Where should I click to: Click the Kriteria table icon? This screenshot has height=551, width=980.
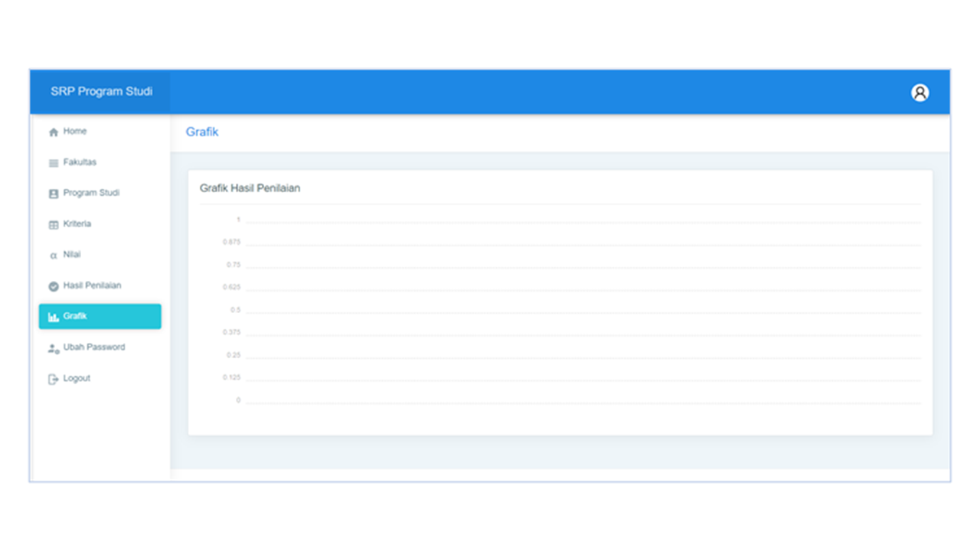pyautogui.click(x=54, y=225)
